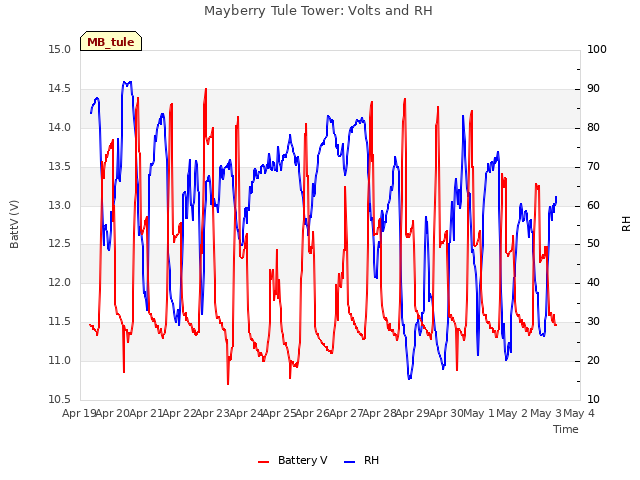This screenshot has width=640, height=480.
Task: Click the 90 tick on RH axis
Action: (593, 89)
